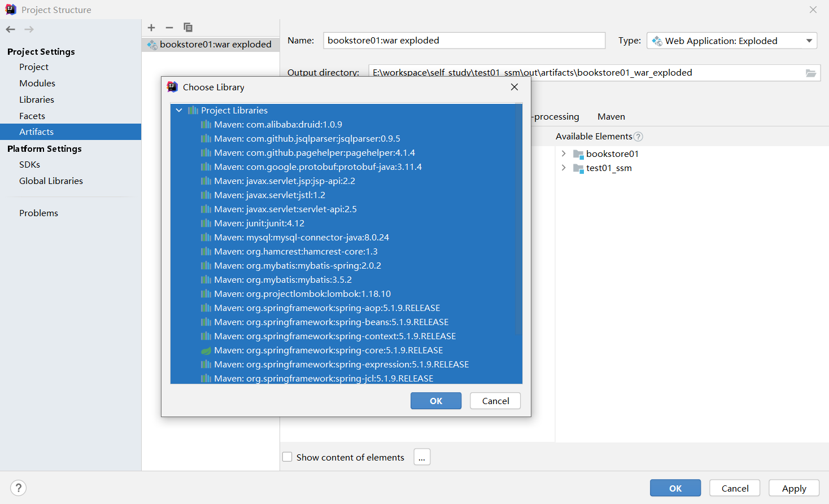Click the artifact Name input field
Image resolution: width=829 pixels, height=504 pixels.
(464, 41)
